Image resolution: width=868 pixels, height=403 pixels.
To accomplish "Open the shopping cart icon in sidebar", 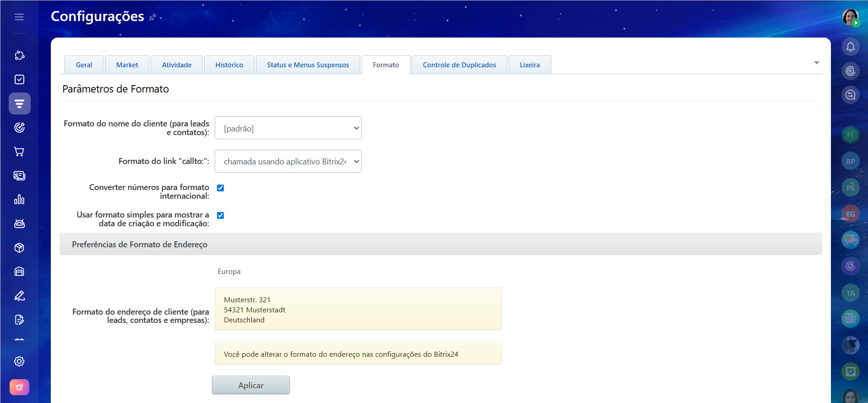I will (19, 152).
